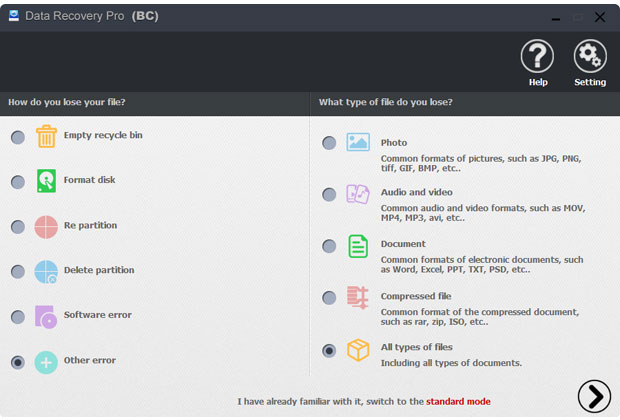Click the Compressed file zip icon
Image resolution: width=620 pixels, height=420 pixels.
point(357,297)
